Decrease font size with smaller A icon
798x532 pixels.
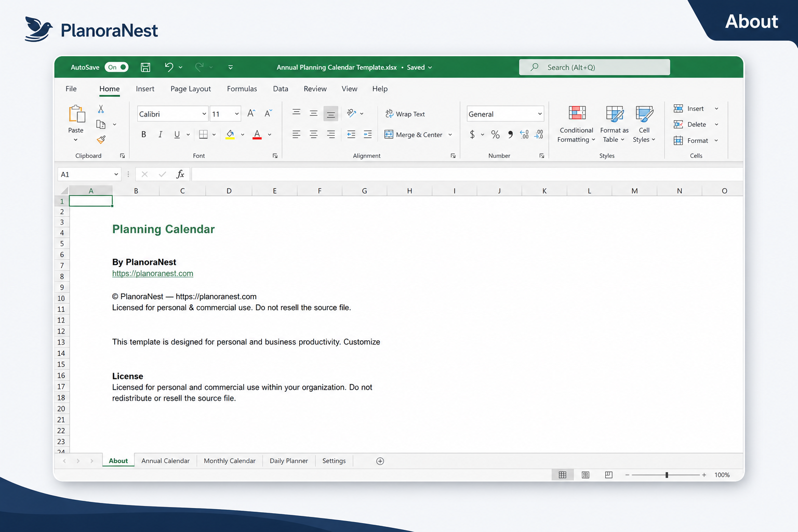[268, 113]
